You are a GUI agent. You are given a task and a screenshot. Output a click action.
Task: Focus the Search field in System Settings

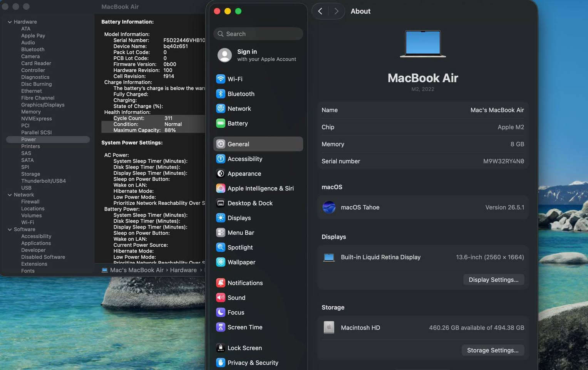point(258,34)
